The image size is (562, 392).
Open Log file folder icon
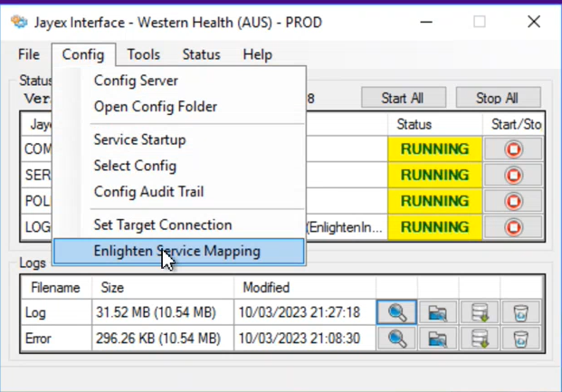coord(438,312)
